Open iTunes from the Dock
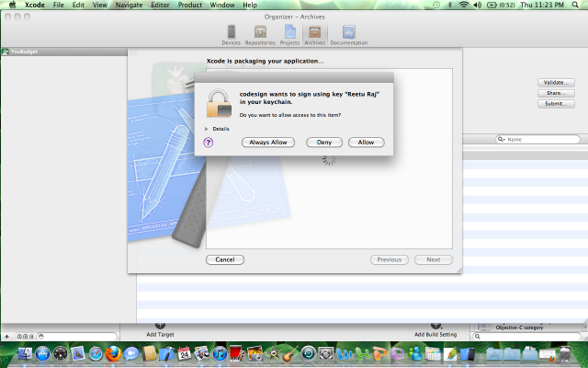 220,353
